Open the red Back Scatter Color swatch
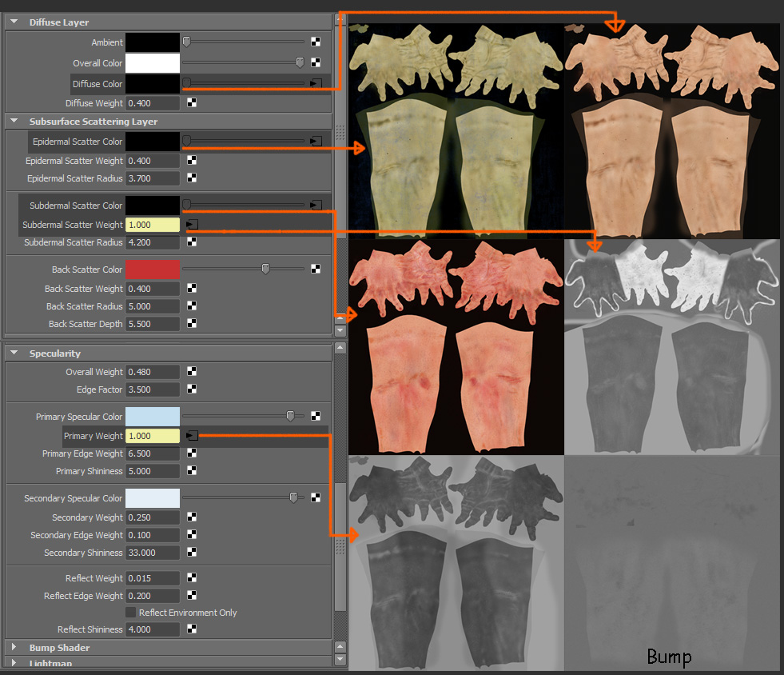Image resolution: width=784 pixels, height=675 pixels. [x=153, y=270]
